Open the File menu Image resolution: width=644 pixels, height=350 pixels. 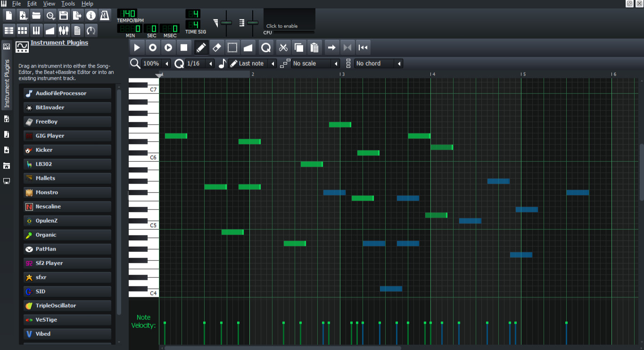tap(17, 4)
